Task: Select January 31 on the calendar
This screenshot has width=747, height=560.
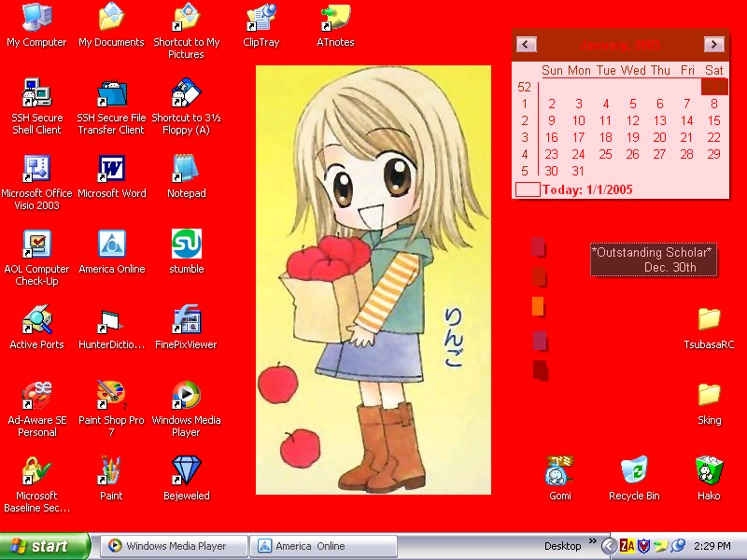Action: tap(578, 171)
